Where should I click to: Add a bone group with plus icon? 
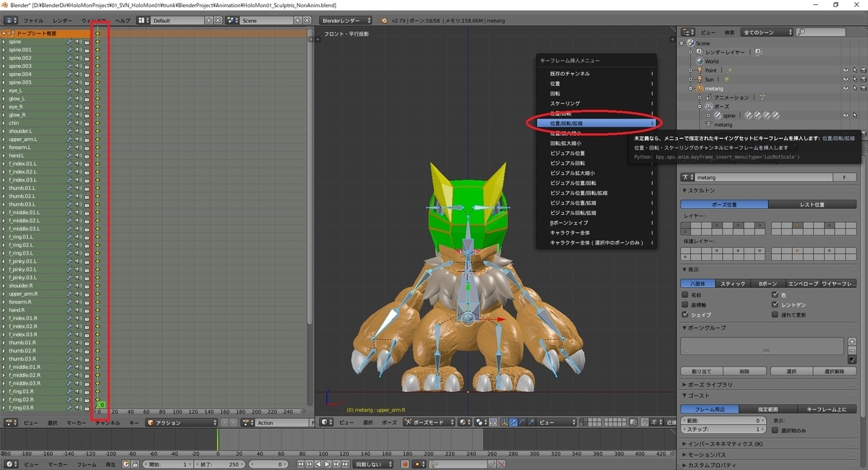851,341
